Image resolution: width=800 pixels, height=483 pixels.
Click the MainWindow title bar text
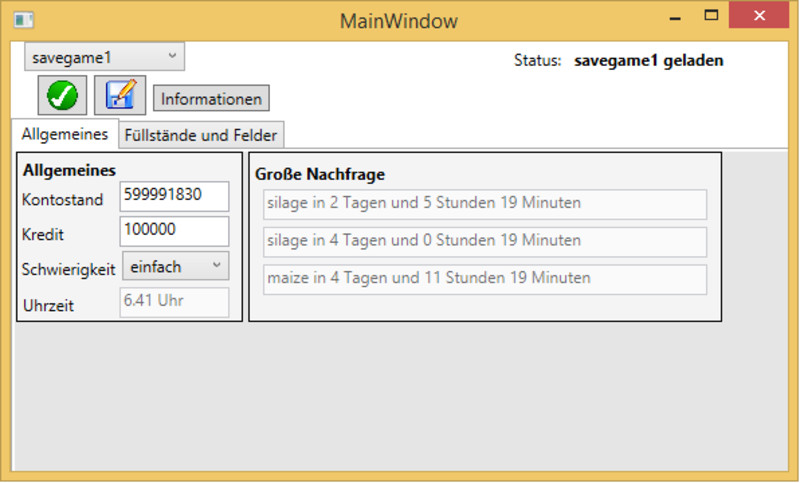(x=399, y=21)
